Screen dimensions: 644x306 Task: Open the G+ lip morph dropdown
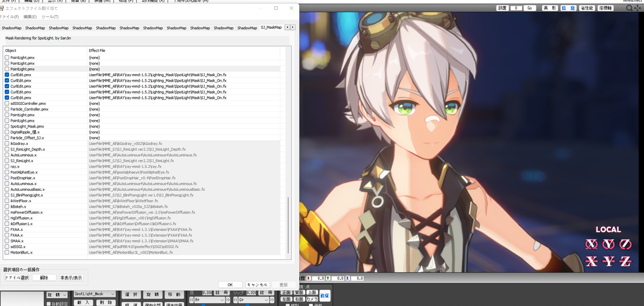pos(253,300)
